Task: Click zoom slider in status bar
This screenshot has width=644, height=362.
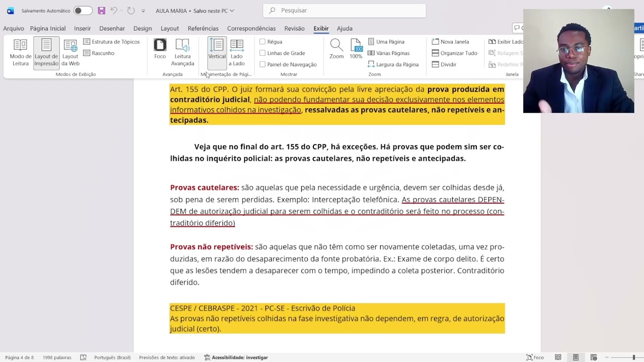Action: click(627, 357)
